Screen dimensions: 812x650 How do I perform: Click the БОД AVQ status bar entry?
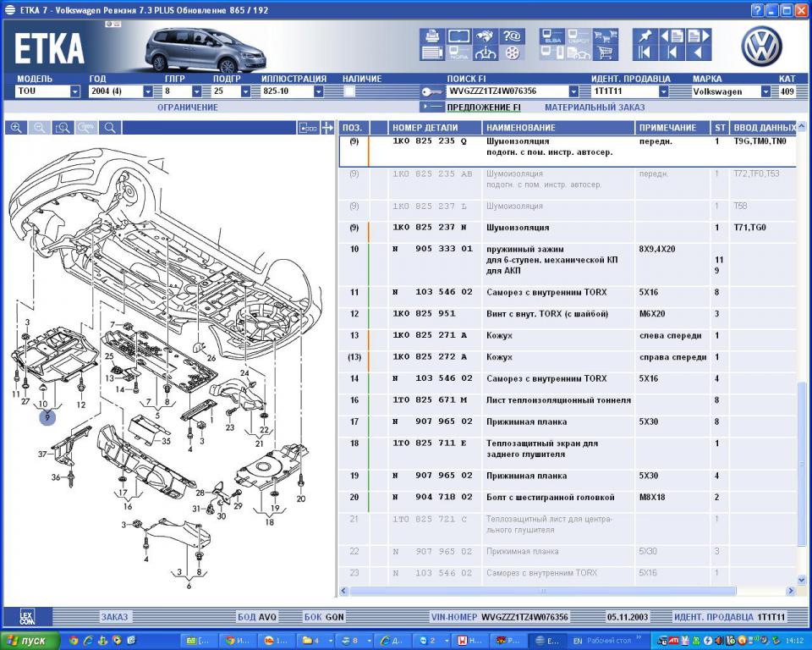coord(257,617)
